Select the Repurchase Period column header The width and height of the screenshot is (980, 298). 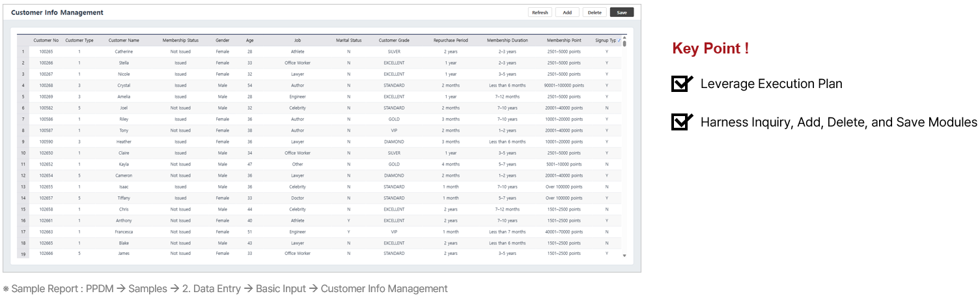pyautogui.click(x=451, y=40)
